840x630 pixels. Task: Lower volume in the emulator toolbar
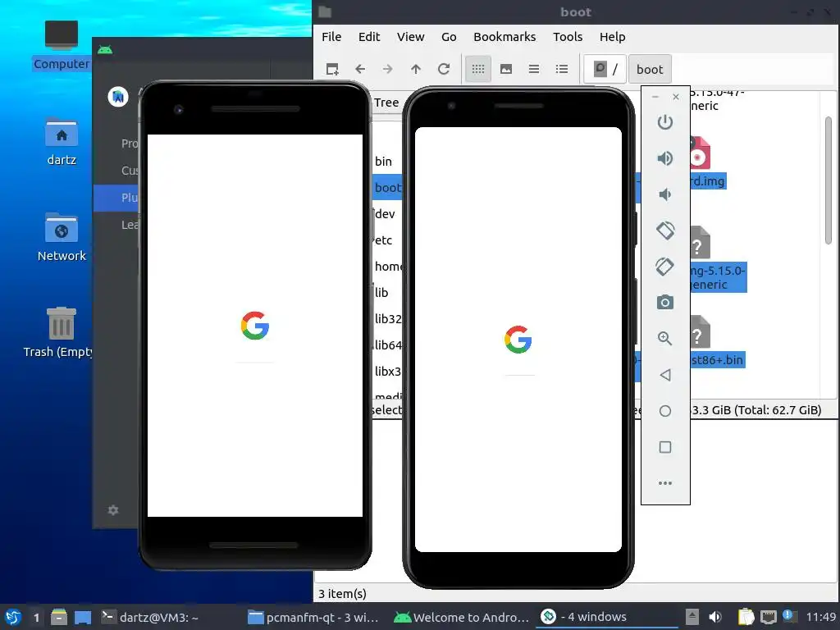pyautogui.click(x=664, y=194)
